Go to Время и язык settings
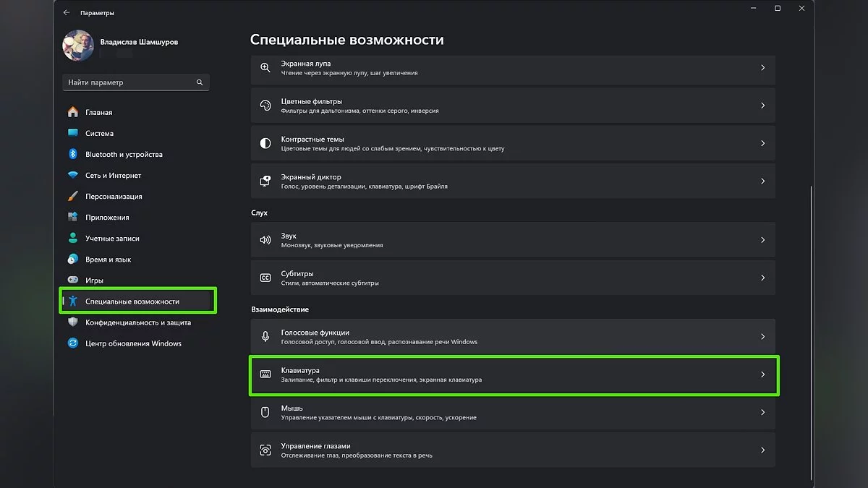Screen dimensions: 868x488 (x=108, y=259)
